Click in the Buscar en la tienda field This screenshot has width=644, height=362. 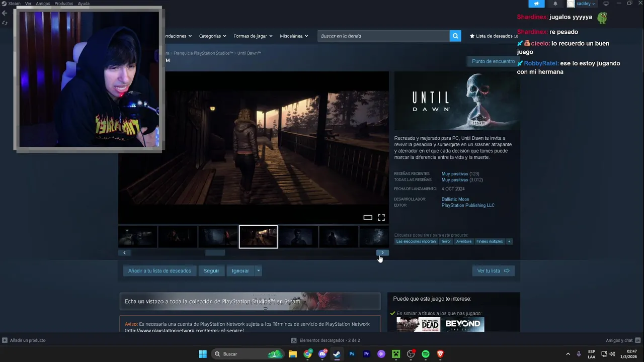383,36
